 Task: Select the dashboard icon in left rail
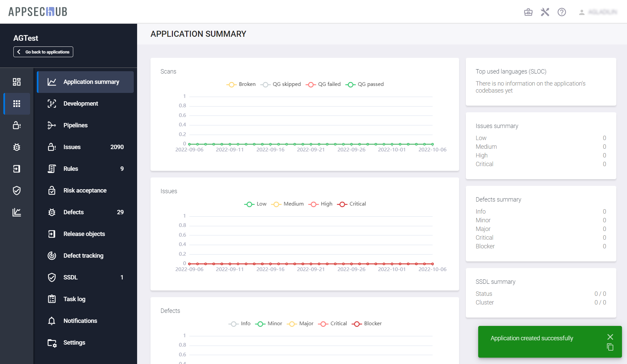tap(17, 82)
